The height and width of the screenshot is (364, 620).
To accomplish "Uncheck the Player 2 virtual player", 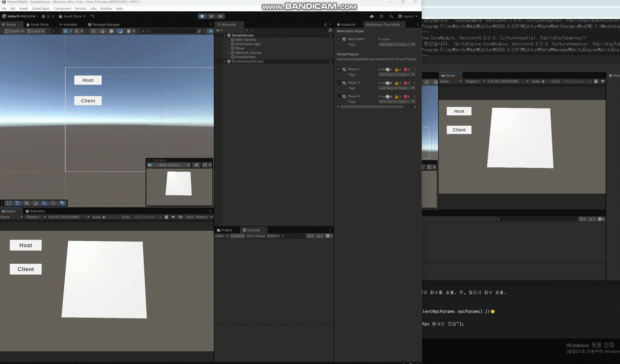I will [x=339, y=69].
